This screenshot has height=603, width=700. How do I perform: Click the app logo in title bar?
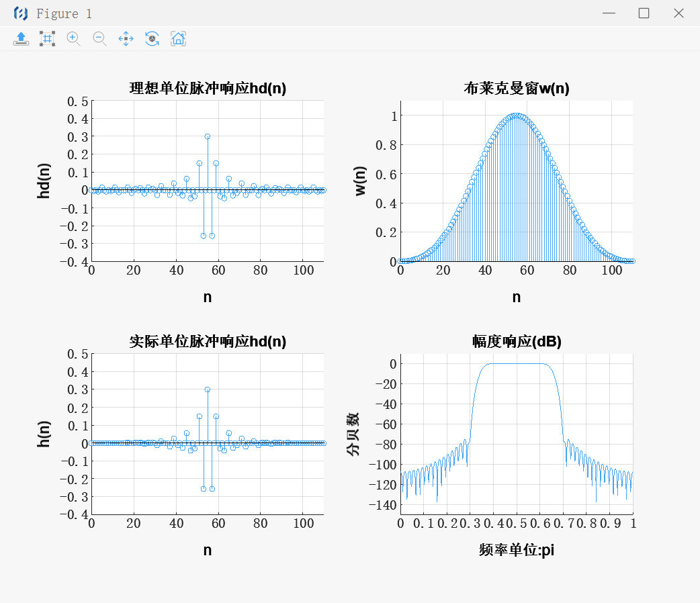pos(21,13)
